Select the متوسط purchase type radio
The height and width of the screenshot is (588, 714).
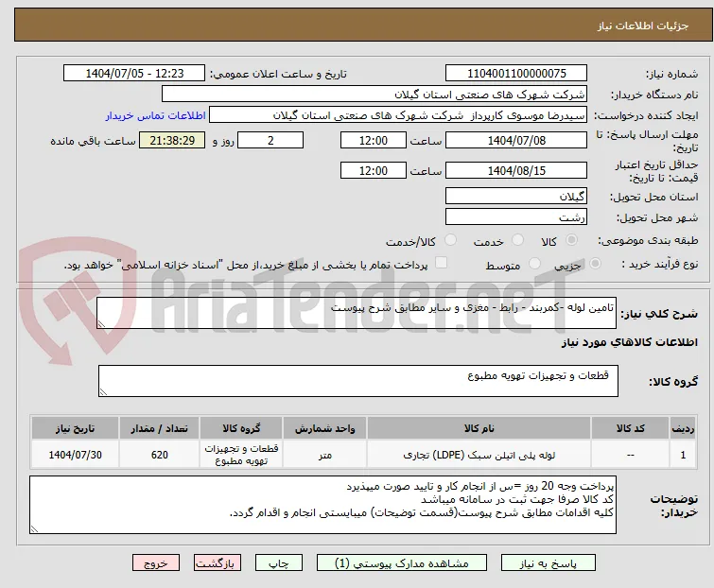tap(534, 264)
